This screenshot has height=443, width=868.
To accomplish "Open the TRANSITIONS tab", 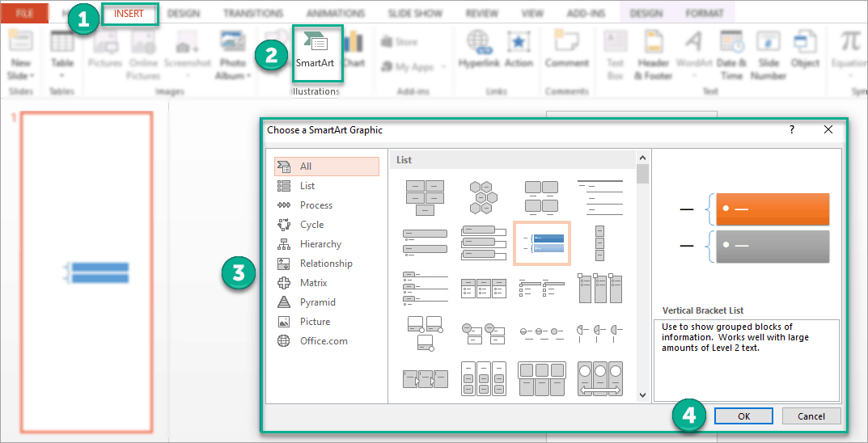I will pos(255,14).
